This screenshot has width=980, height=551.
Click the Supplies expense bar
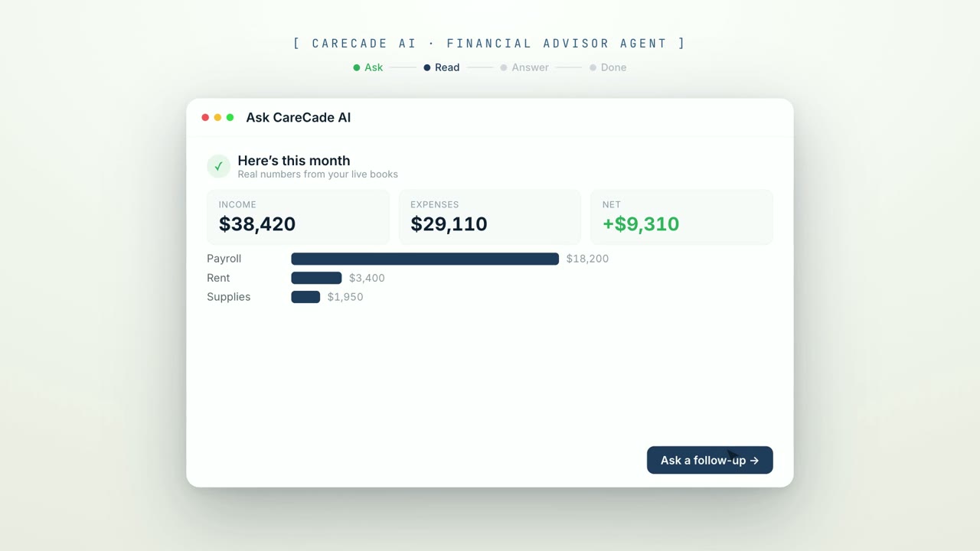tap(305, 297)
